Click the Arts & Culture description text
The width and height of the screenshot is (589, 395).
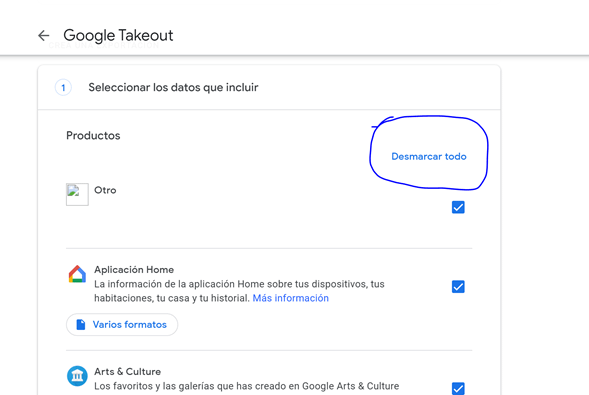pos(246,386)
